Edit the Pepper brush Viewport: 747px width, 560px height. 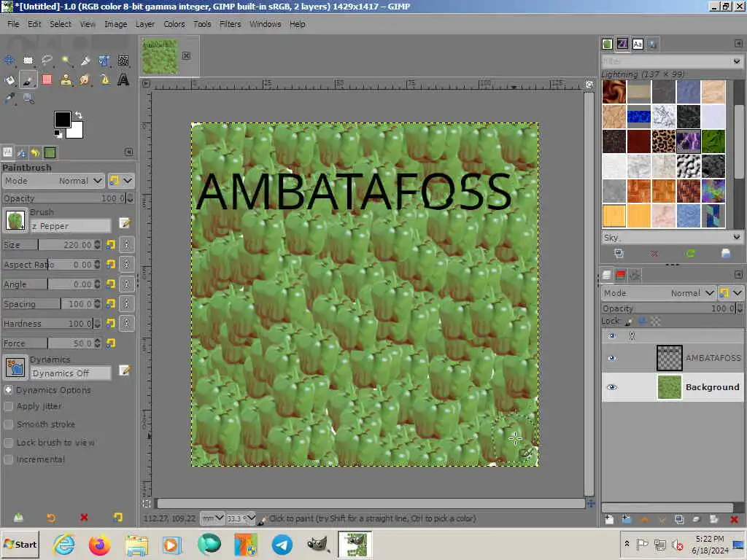coord(125,223)
